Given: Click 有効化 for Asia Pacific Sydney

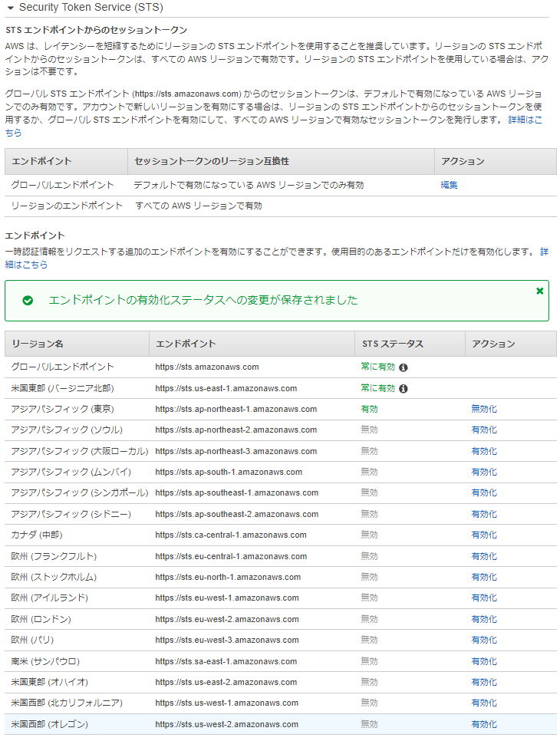Looking at the screenshot, I should [x=484, y=514].
